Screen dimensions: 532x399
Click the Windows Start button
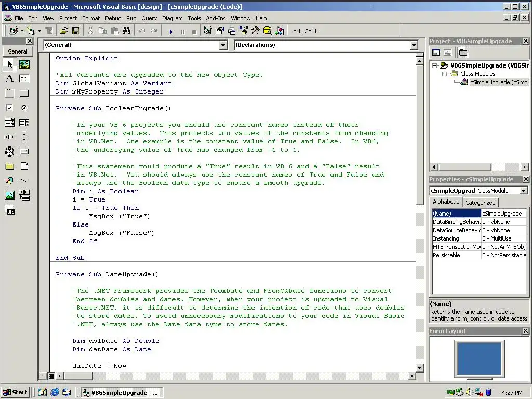pos(16,393)
